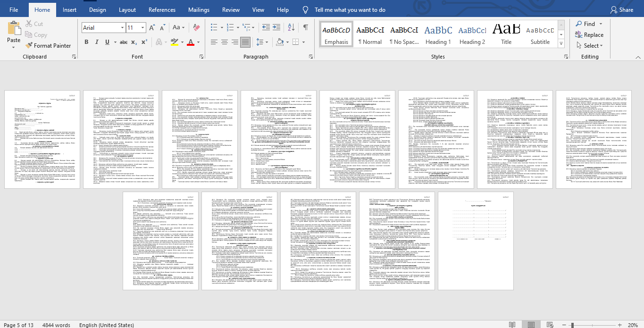Viewport: 644px width, 328px height.
Task: Open the File menu
Action: 14,10
